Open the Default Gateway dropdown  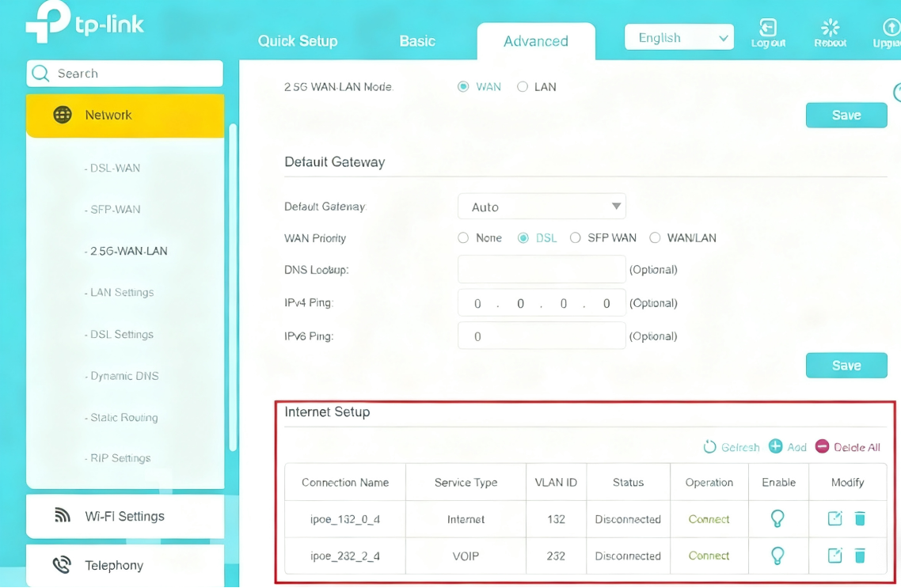pyautogui.click(x=542, y=207)
